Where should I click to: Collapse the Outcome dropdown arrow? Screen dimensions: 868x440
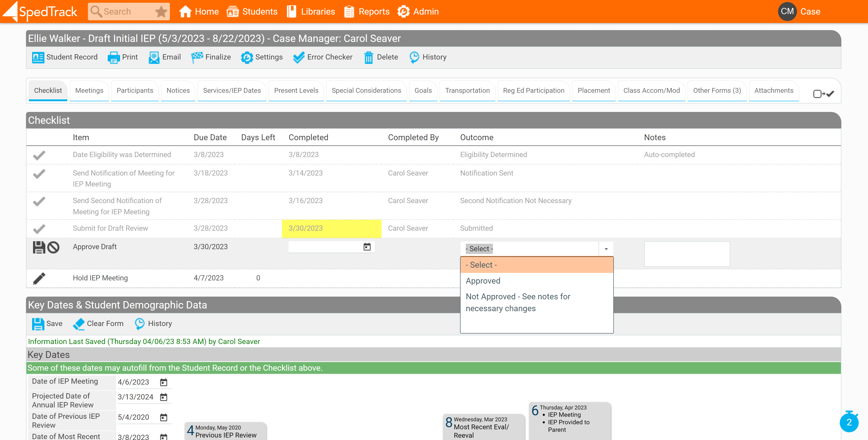coord(606,249)
